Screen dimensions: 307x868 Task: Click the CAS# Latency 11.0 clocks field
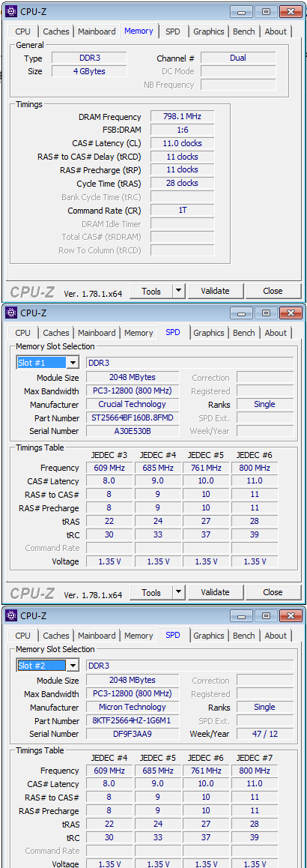click(x=183, y=143)
